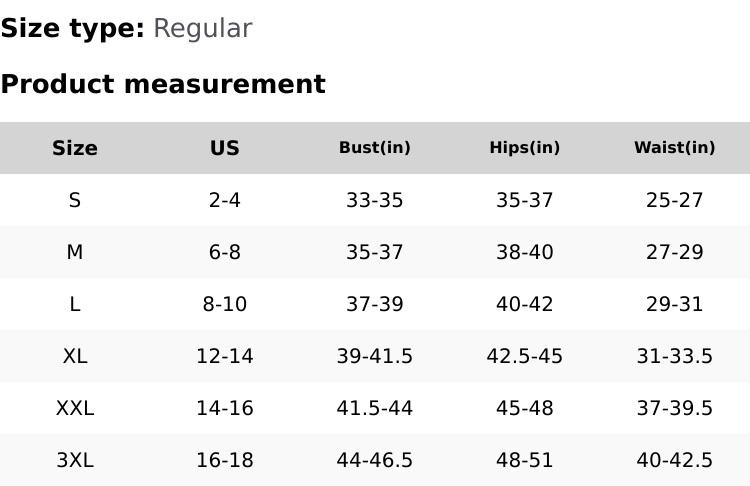
Task: Click the L size row label
Action: [x=75, y=304]
